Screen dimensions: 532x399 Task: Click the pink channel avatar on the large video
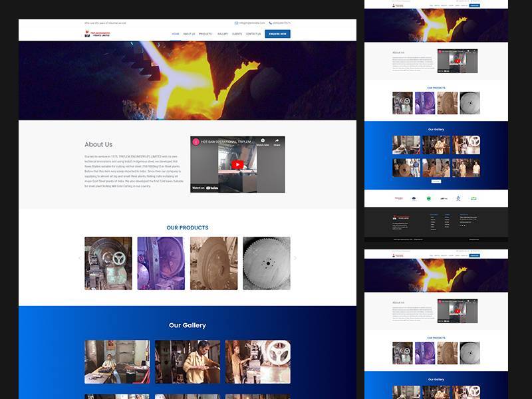pos(196,142)
